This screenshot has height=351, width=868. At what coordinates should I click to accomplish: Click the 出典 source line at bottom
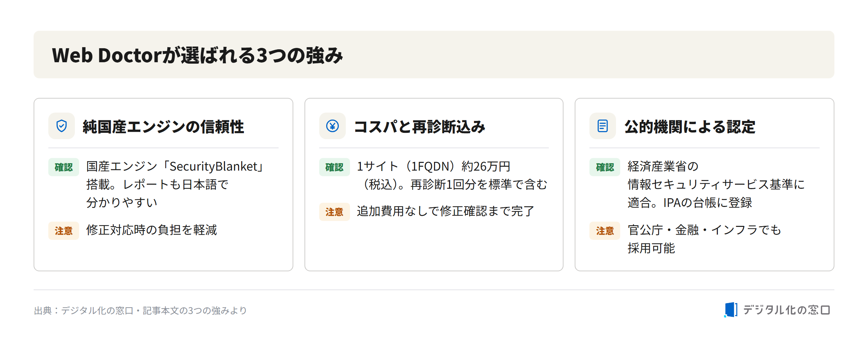(140, 310)
